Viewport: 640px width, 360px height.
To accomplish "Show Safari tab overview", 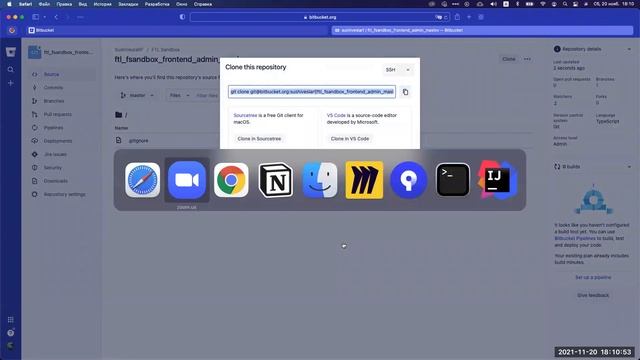I will (481, 17).
